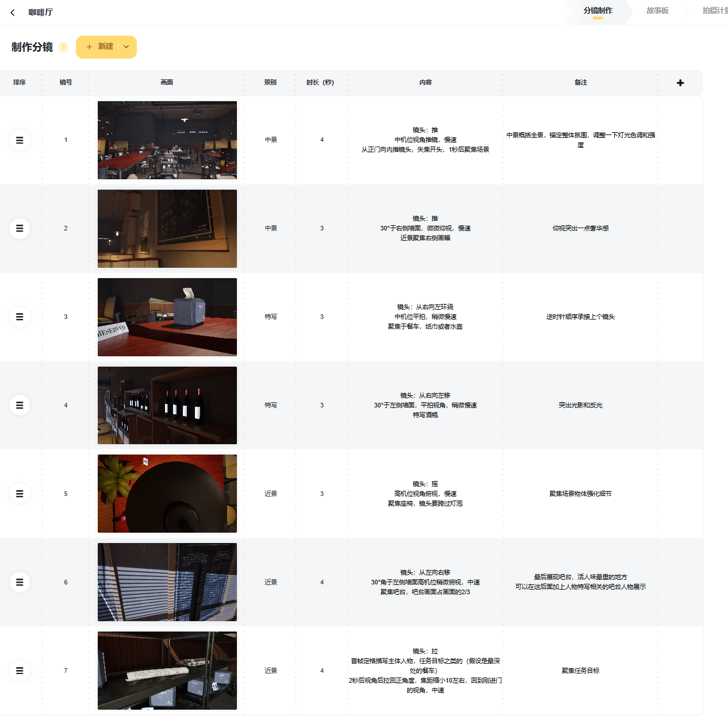Edit the 中景 shot type of shot 1

pyautogui.click(x=271, y=140)
